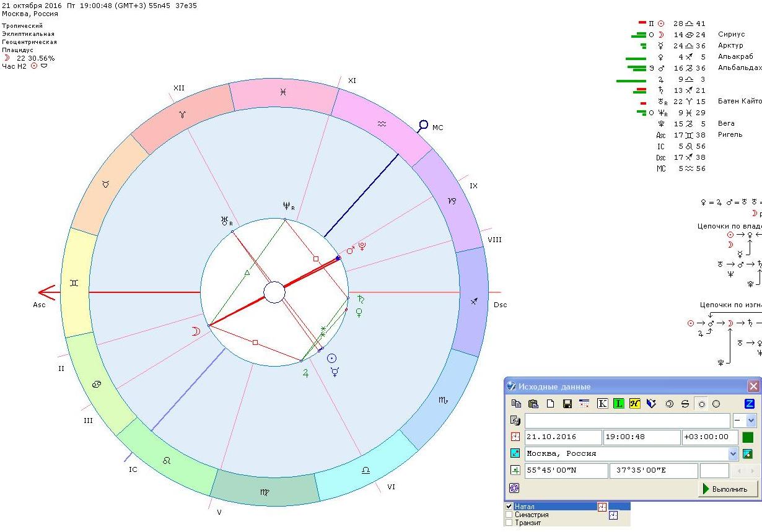This screenshot has width=762, height=532.
Task: Create new blank chart data
Action: [x=550, y=404]
